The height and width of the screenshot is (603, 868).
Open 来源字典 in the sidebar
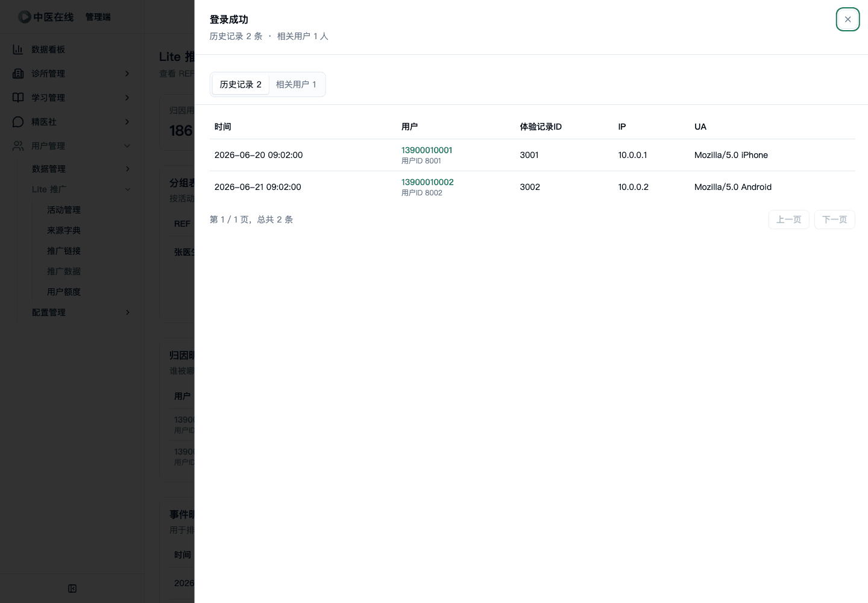[x=64, y=230]
